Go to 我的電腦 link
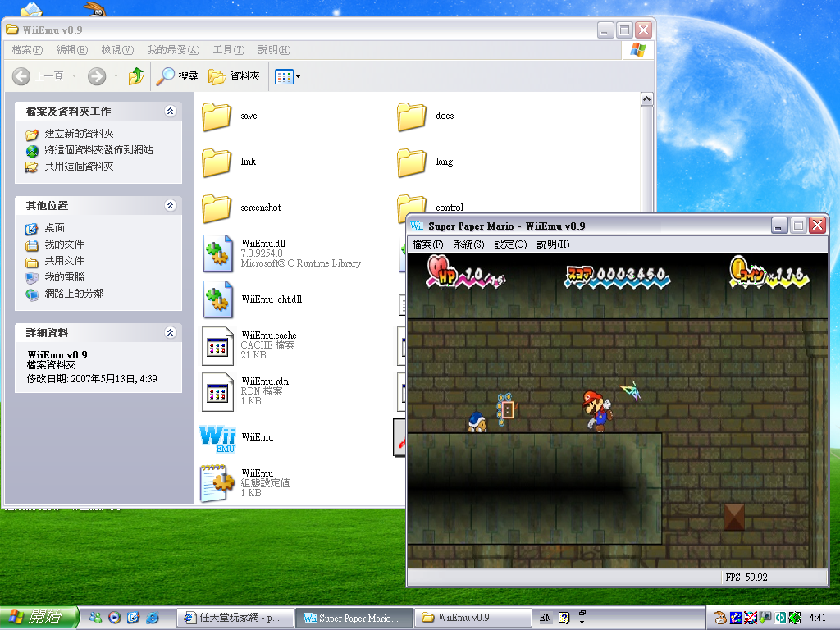 [64, 277]
